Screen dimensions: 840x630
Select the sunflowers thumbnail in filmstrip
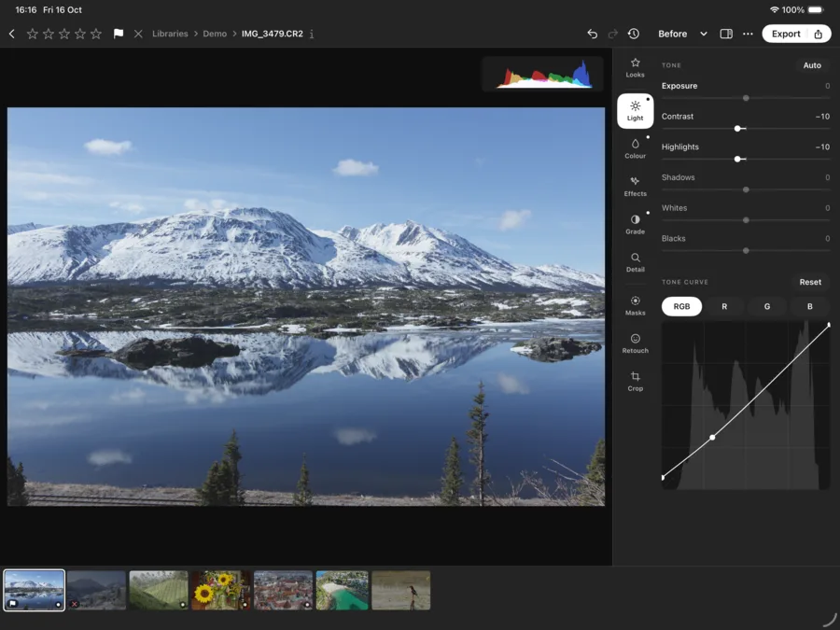pos(220,590)
